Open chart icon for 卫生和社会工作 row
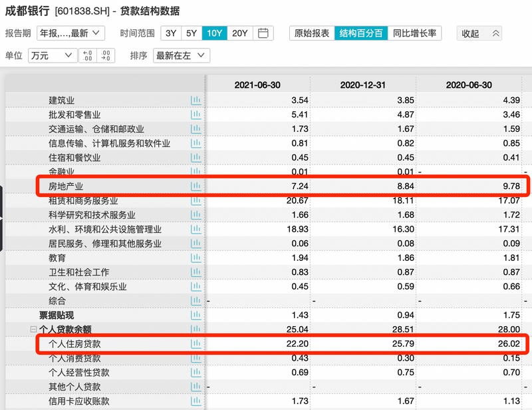Screen dimensions: 532x410 (x=196, y=272)
